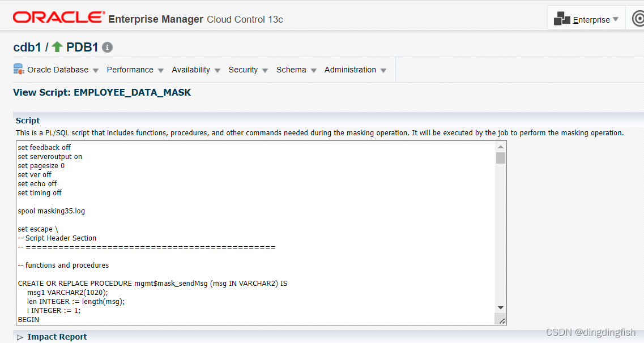This screenshot has width=644, height=343.
Task: Click the 'CREATE OR REPLACE PROCEDURE' line
Action: [x=152, y=283]
